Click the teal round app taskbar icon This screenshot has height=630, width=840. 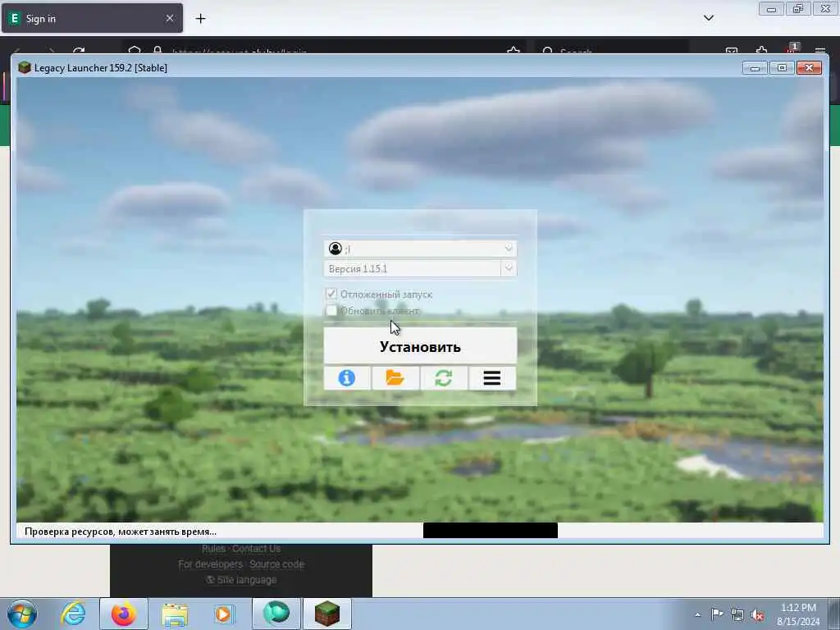276,614
